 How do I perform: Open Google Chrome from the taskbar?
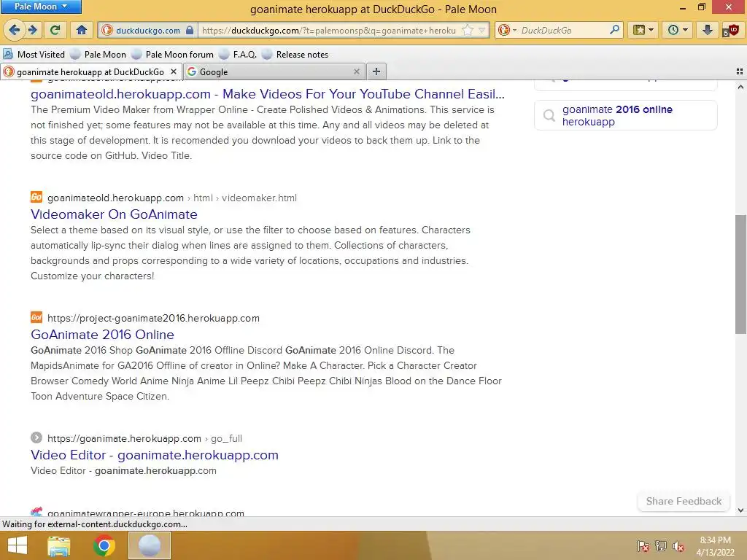click(x=104, y=545)
